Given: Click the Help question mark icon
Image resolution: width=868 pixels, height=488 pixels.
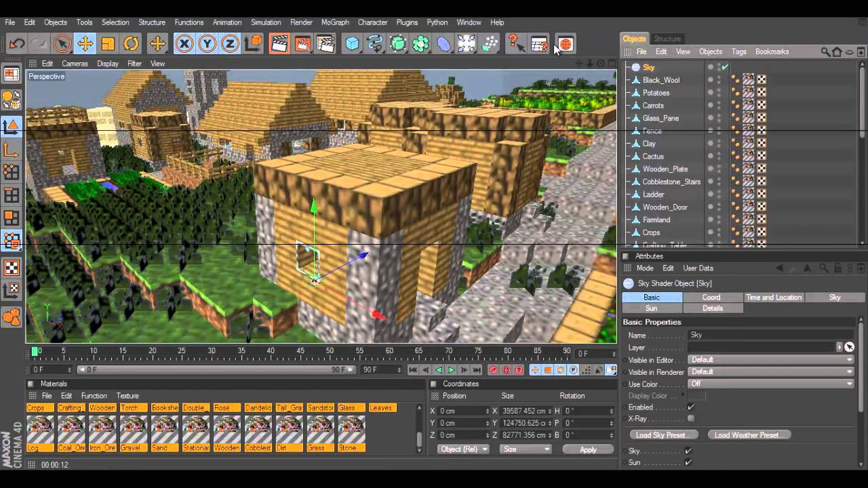Looking at the screenshot, I should pos(515,44).
